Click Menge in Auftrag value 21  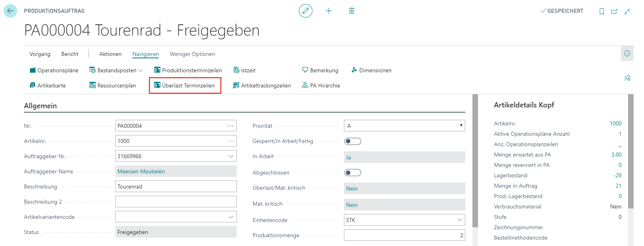click(618, 186)
